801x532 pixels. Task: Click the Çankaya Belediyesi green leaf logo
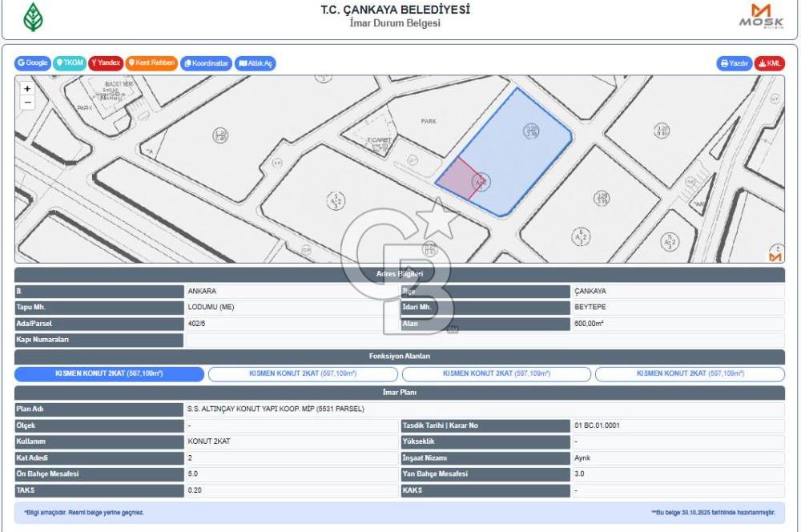click(33, 17)
